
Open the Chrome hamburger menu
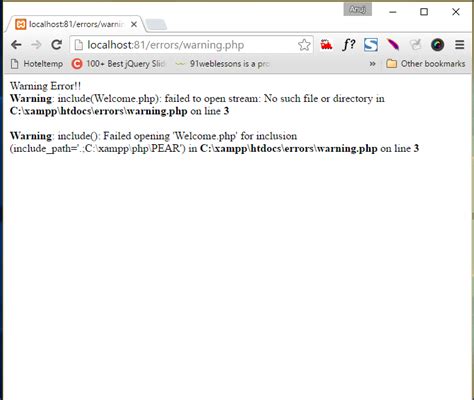tap(460, 45)
